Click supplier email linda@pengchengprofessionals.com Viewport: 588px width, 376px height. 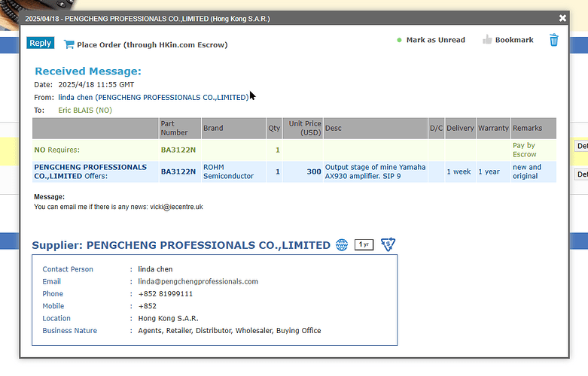[198, 282]
